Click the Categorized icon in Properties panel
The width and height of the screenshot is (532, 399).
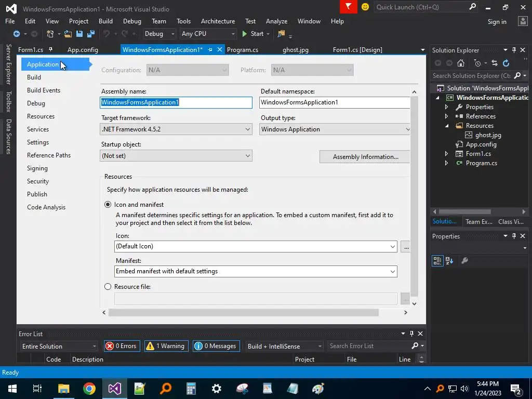click(x=437, y=261)
